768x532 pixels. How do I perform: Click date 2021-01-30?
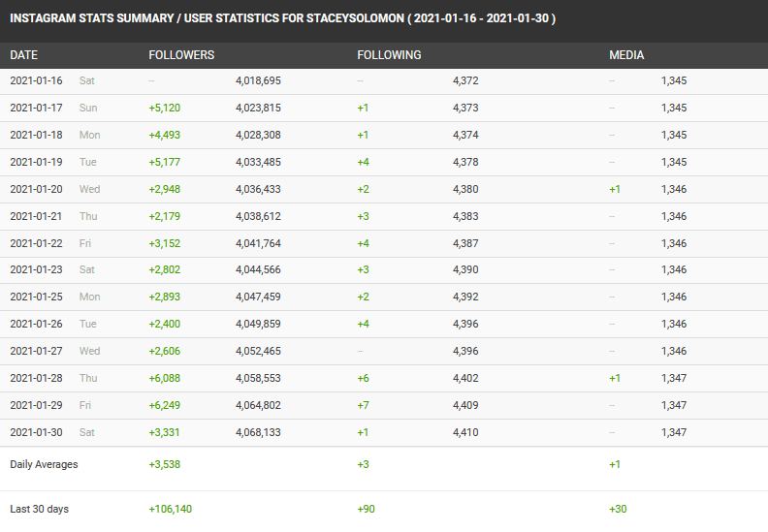pos(36,432)
